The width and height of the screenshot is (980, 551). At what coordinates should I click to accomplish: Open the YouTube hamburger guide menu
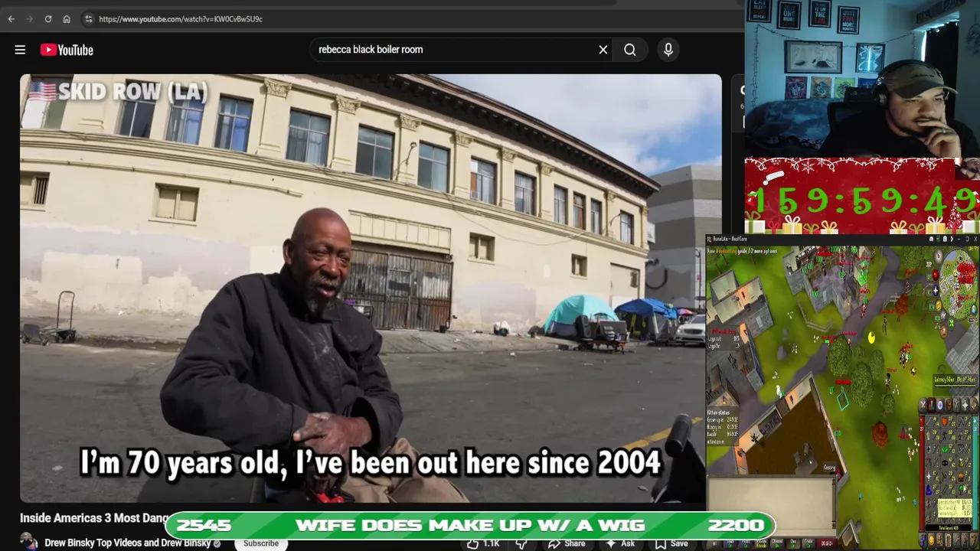pos(20,50)
